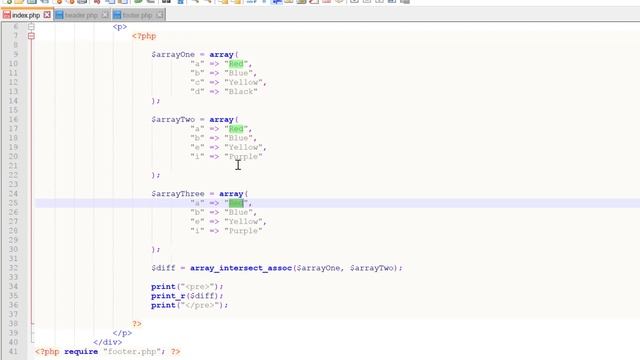The image size is (640, 360).
Task: Click the opening <?php tag on line 7
Action: pos(144,36)
